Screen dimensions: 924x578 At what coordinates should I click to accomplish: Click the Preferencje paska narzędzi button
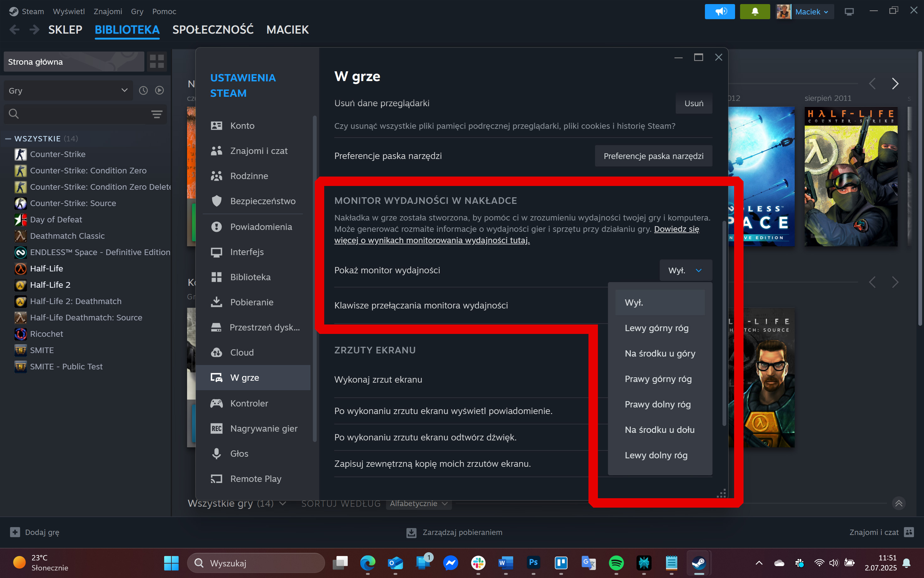[x=653, y=156]
